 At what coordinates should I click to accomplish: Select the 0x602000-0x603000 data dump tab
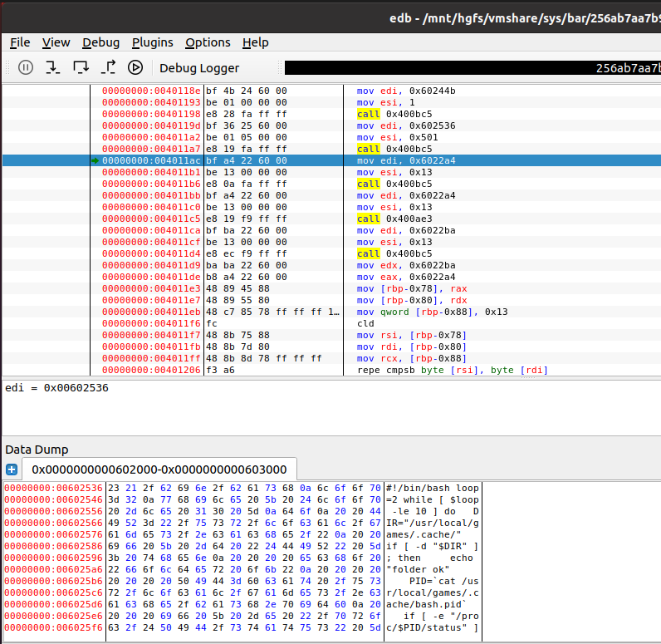tap(158, 469)
